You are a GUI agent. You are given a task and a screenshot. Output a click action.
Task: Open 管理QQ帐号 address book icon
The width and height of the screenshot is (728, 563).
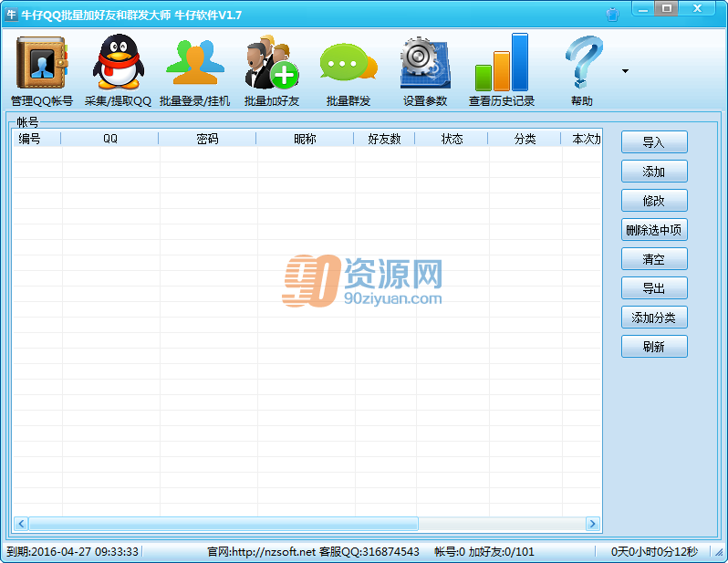point(42,63)
